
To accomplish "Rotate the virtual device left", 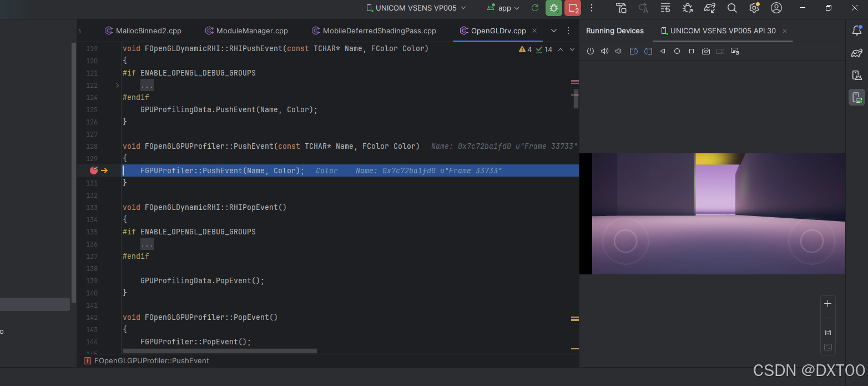I will coord(633,51).
